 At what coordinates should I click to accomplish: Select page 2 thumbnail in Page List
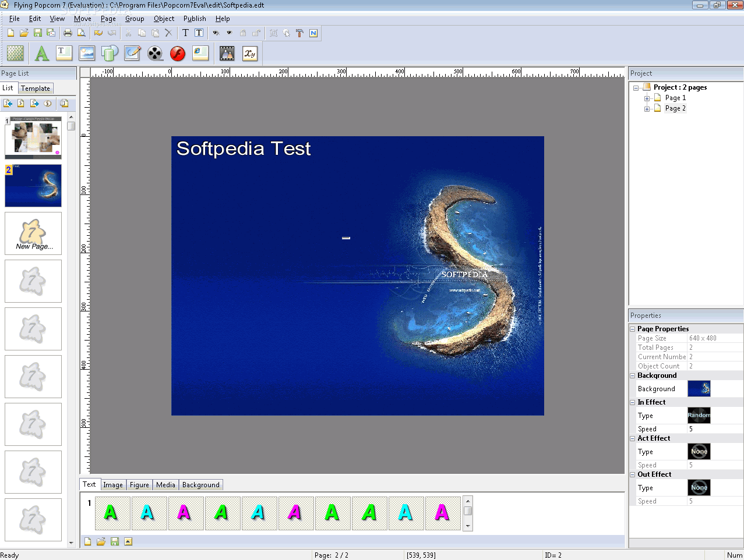(x=33, y=186)
